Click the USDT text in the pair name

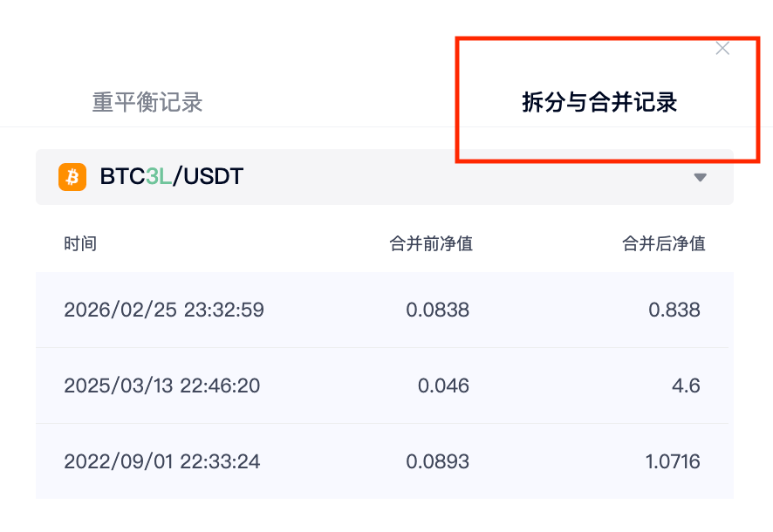213,177
